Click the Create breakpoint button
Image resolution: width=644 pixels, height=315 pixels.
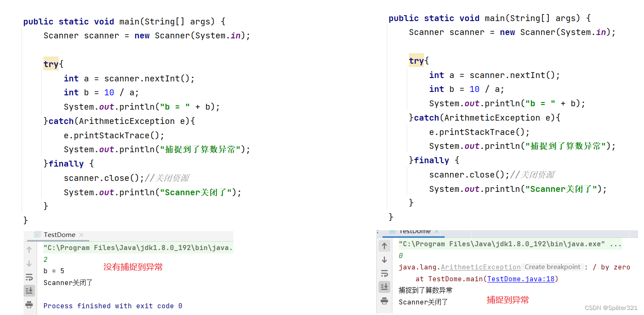pos(553,267)
